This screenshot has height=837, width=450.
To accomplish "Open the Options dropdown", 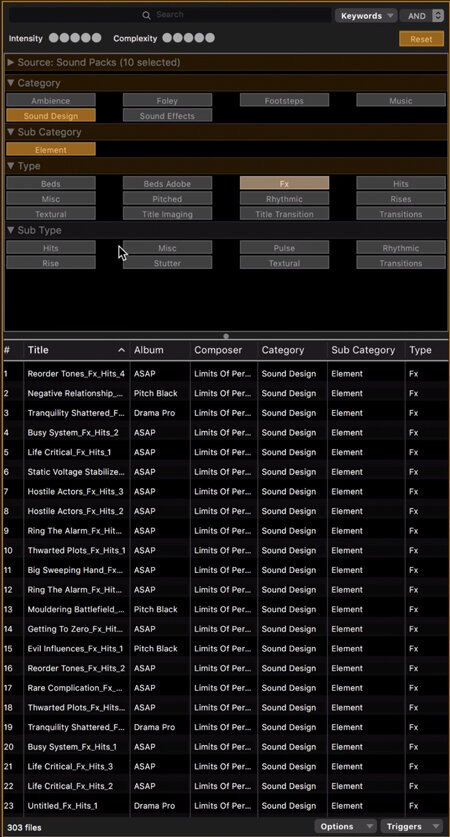I will (x=345, y=826).
